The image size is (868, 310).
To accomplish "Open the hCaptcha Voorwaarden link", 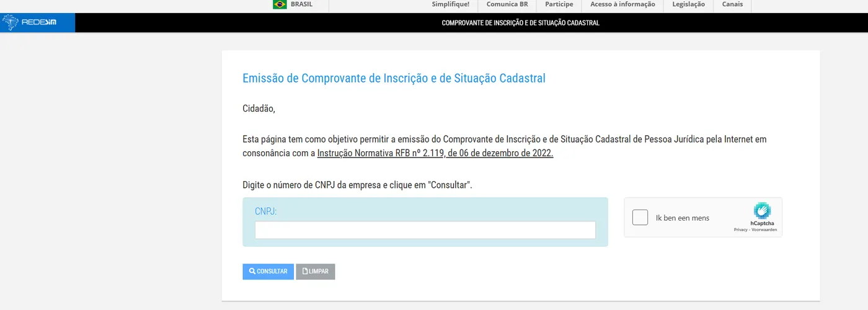I will click(764, 229).
